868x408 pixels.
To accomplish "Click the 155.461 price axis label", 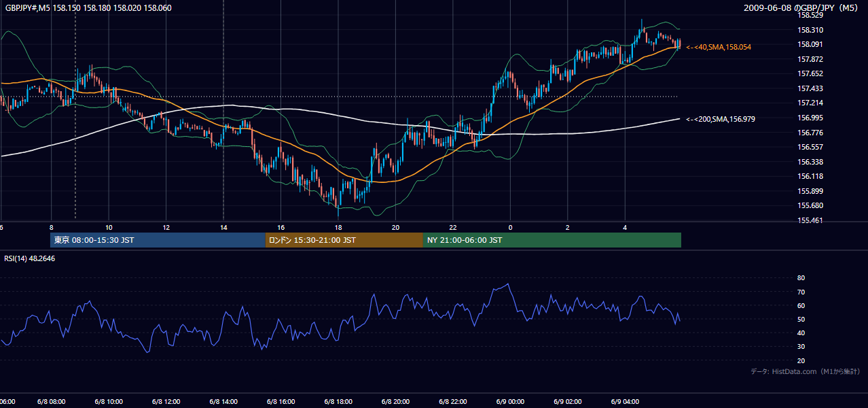I will (811, 220).
